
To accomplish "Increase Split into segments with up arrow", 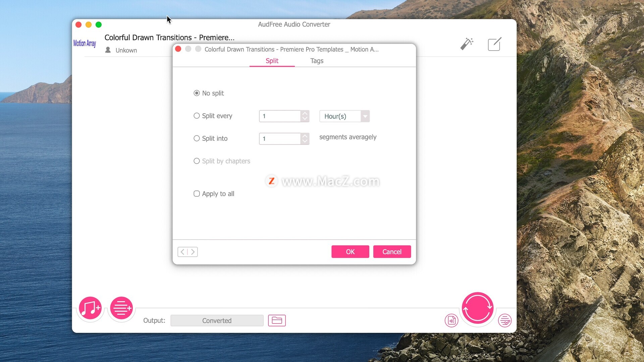I will point(305,136).
